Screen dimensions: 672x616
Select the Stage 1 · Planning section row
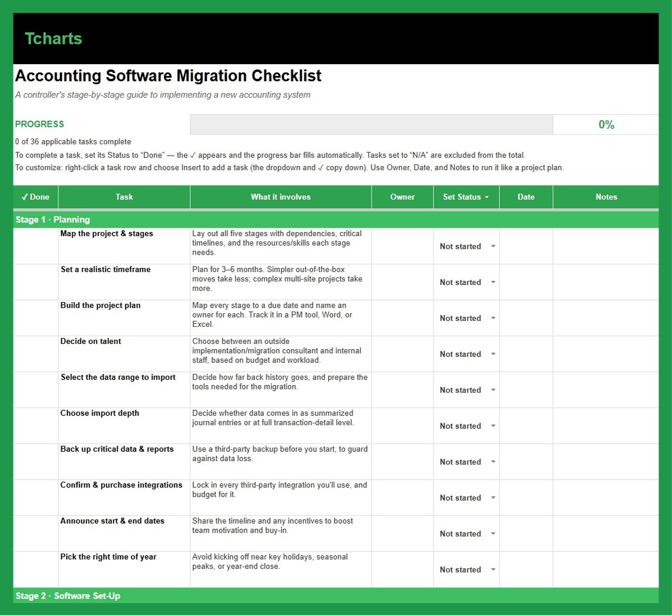click(336, 220)
